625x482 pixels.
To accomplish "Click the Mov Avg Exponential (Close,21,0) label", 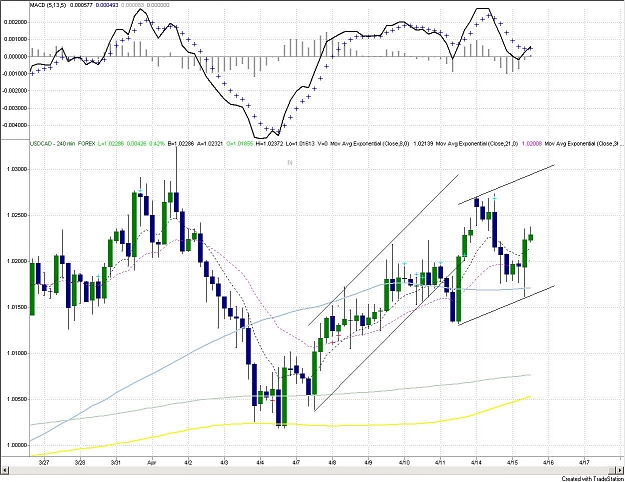I will point(477,144).
